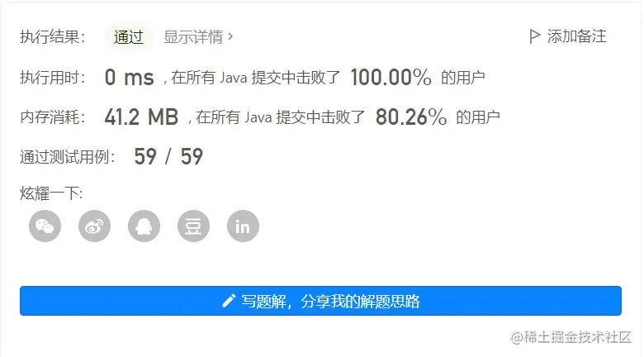The height and width of the screenshot is (357, 644).
Task: Share result via Douban icon
Action: click(193, 226)
